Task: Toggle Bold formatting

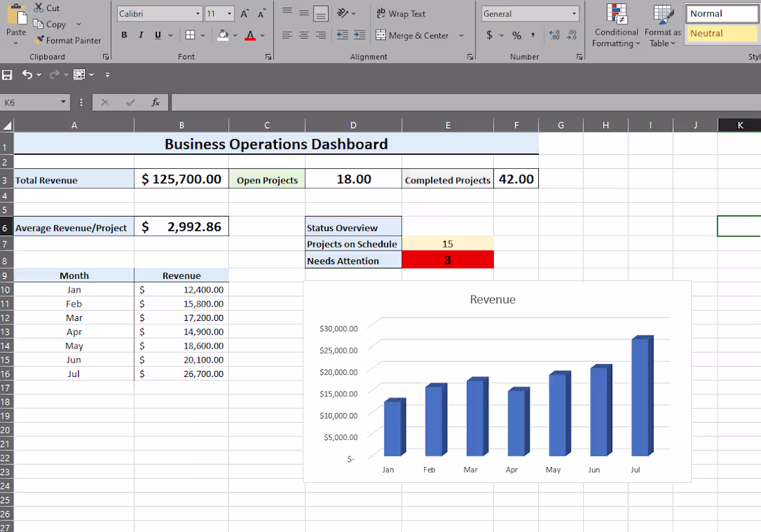Action: point(125,35)
